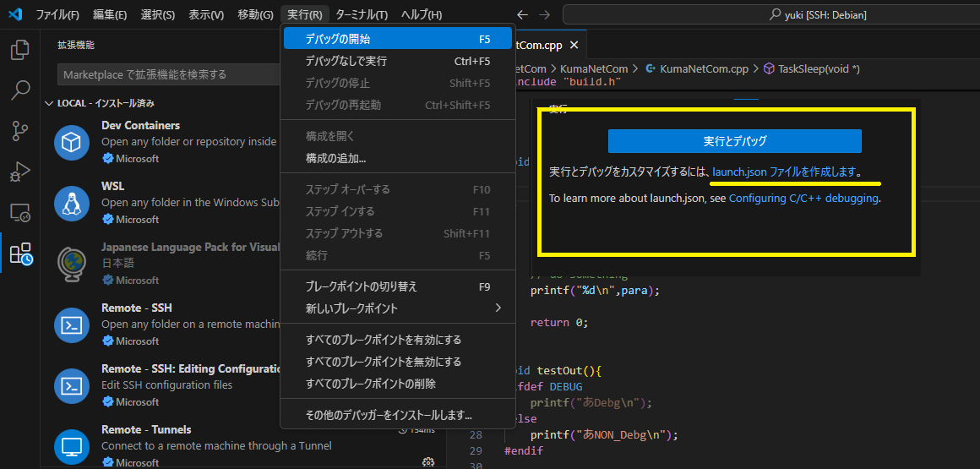Image resolution: width=980 pixels, height=469 pixels.
Task: Close the KumaNetCom.cpp editor tab
Action: pyautogui.click(x=574, y=45)
